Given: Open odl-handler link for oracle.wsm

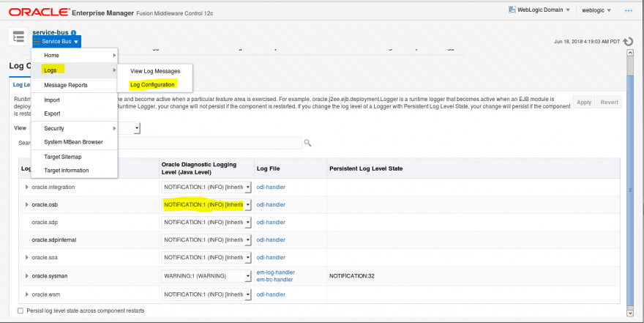Looking at the screenshot, I should point(271,294).
